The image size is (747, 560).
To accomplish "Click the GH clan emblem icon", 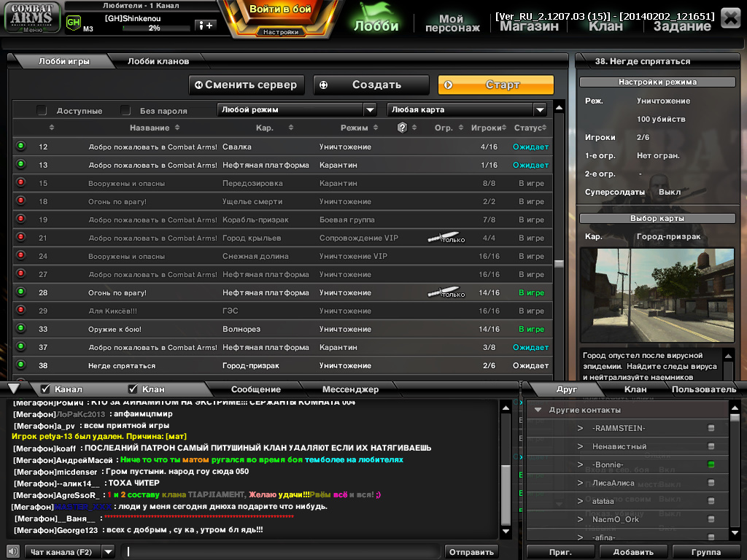I will pyautogui.click(x=74, y=23).
